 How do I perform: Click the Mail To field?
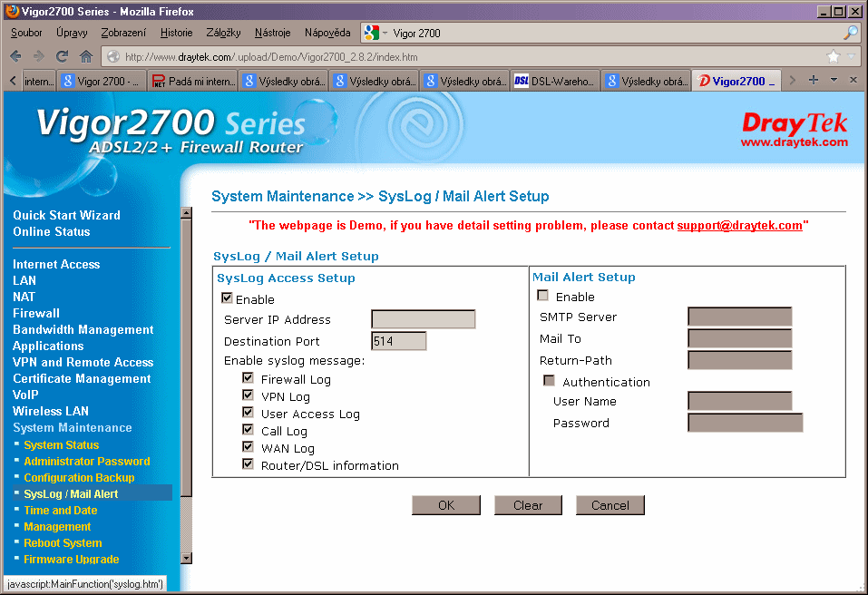coord(739,338)
